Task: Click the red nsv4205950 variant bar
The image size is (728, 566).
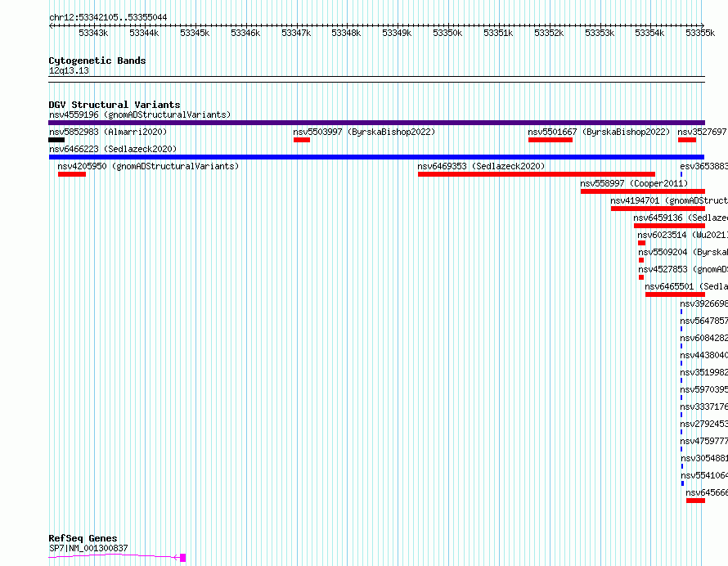Action: point(72,174)
